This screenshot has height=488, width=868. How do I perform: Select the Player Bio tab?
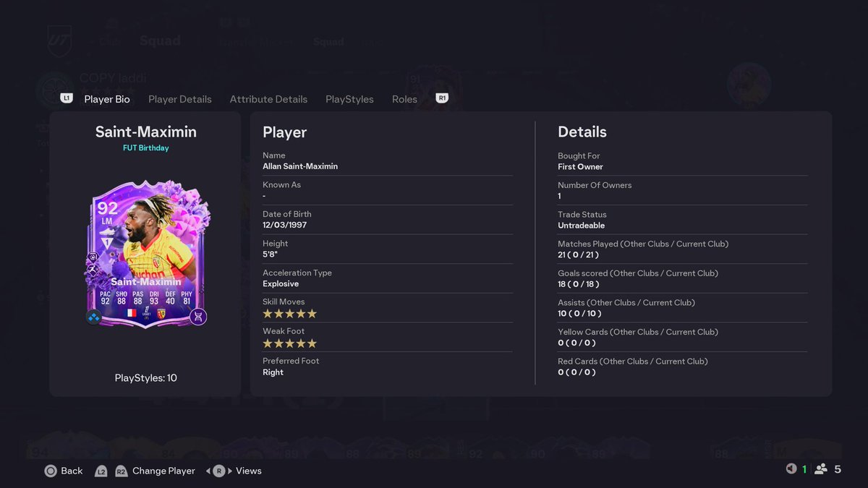tap(107, 99)
